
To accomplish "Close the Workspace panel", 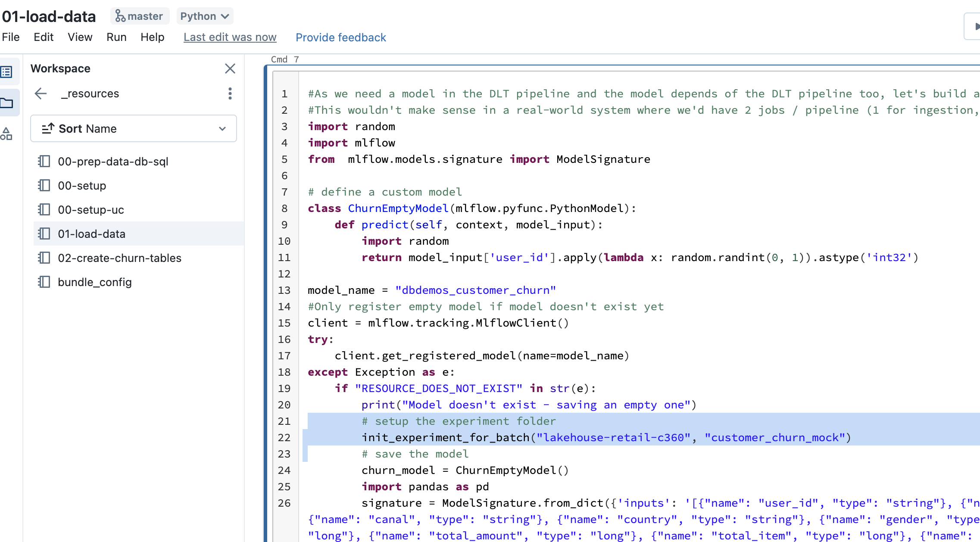I will pyautogui.click(x=230, y=69).
